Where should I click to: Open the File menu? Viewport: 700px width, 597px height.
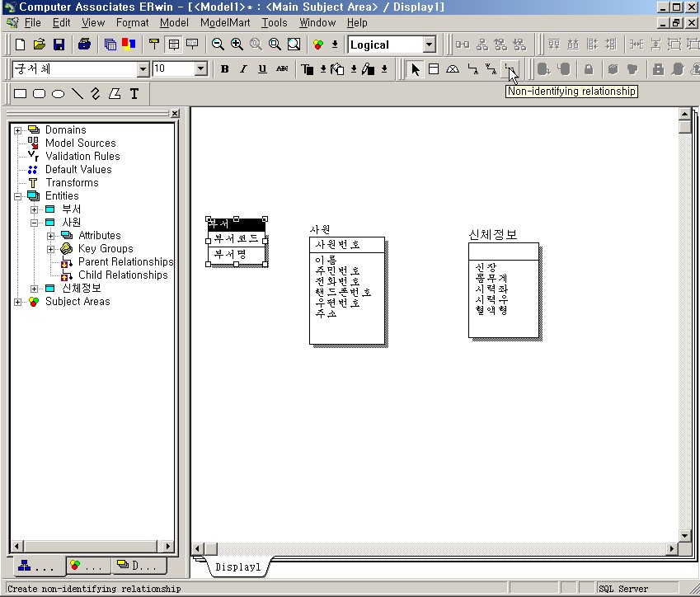pyautogui.click(x=33, y=23)
